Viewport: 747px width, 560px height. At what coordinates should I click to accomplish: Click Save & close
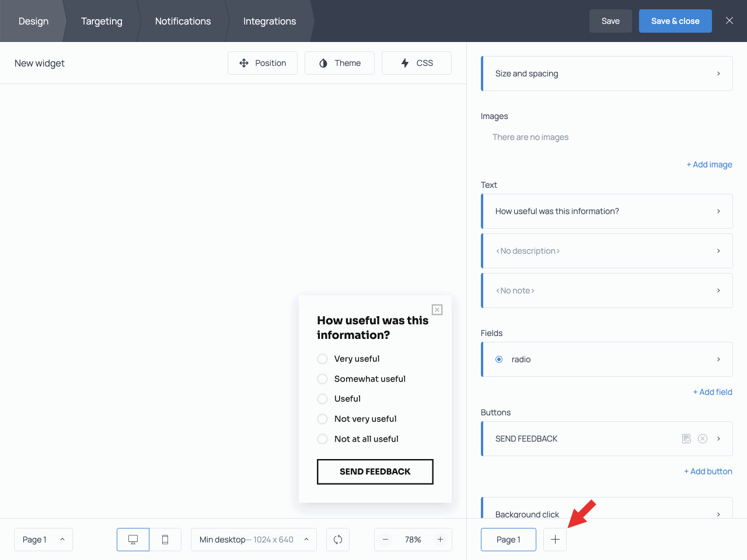(675, 21)
